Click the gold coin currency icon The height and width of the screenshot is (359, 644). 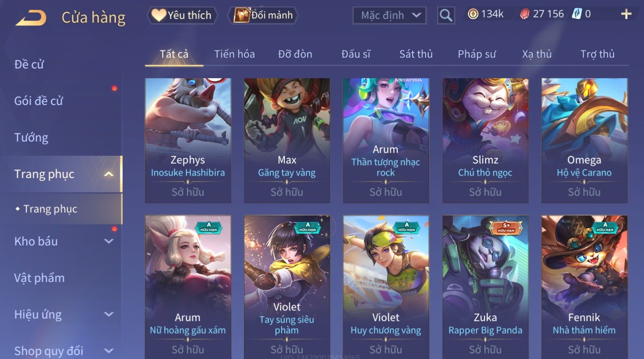click(x=473, y=14)
